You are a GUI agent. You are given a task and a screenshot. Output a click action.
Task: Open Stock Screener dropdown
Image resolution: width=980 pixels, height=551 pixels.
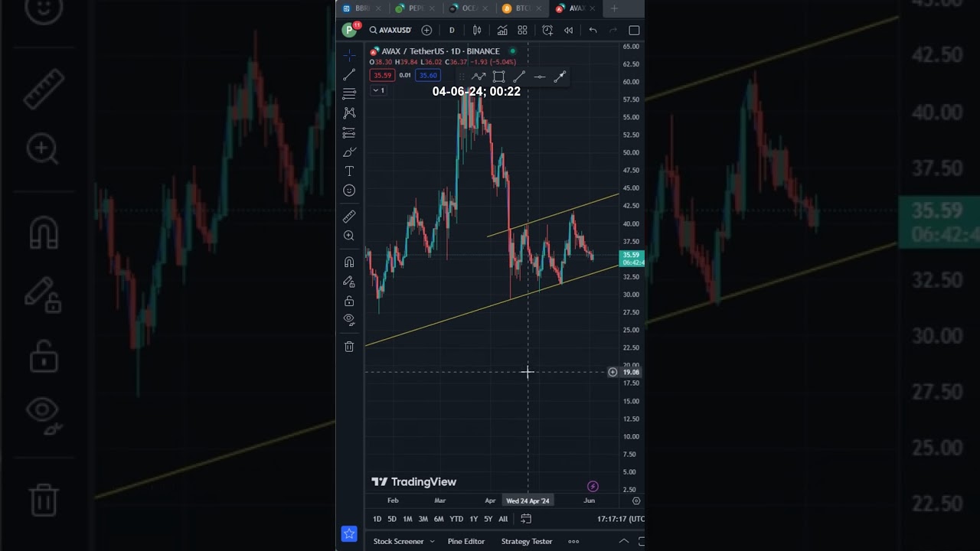click(404, 541)
